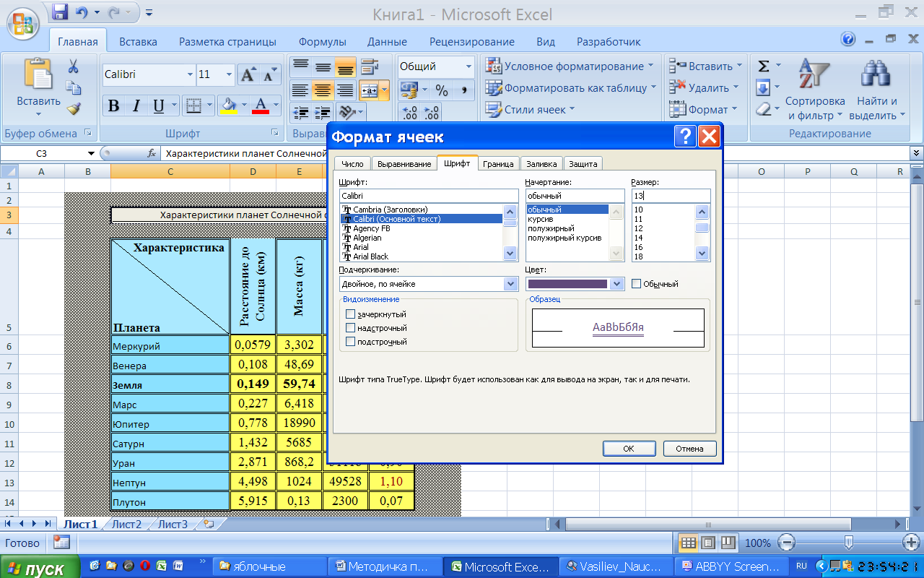This screenshot has height=578, width=924.
Task: Click the Paste clipboard icon
Action: point(38,74)
